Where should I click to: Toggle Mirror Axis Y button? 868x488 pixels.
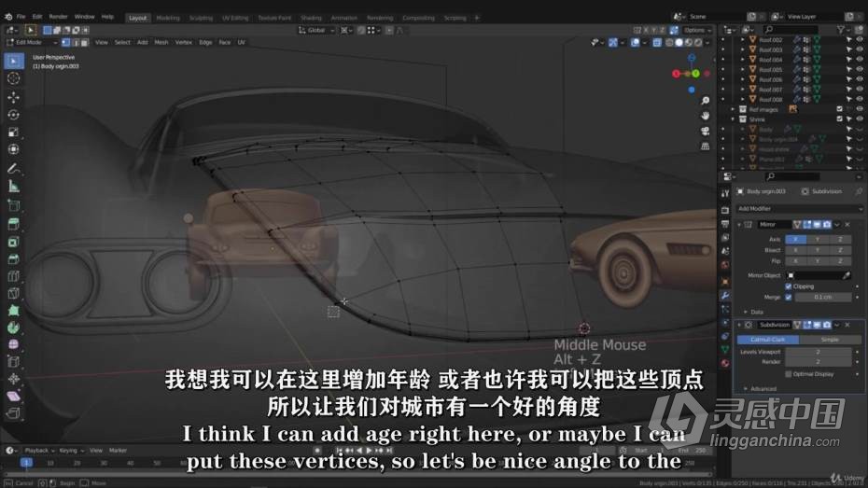[x=818, y=239]
